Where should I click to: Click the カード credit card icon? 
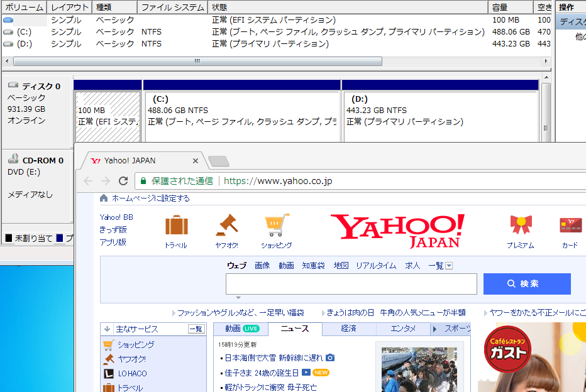[x=571, y=225]
